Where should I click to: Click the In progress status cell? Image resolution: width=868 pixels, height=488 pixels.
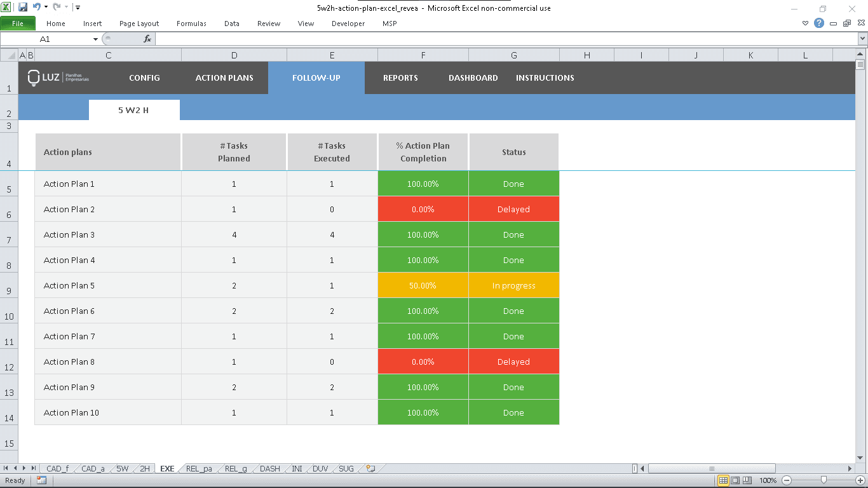(513, 285)
